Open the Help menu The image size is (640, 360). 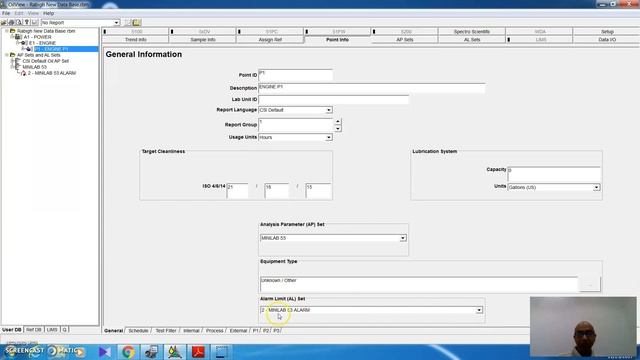[49, 13]
